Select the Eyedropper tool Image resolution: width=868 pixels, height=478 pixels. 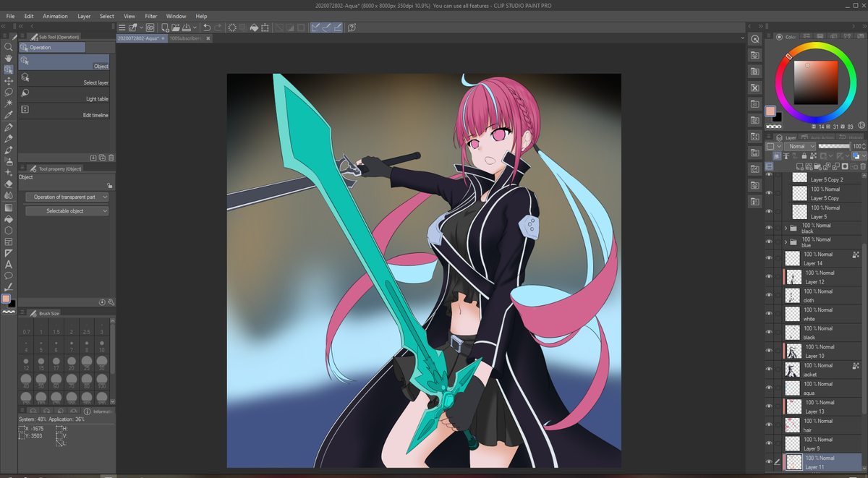9,115
